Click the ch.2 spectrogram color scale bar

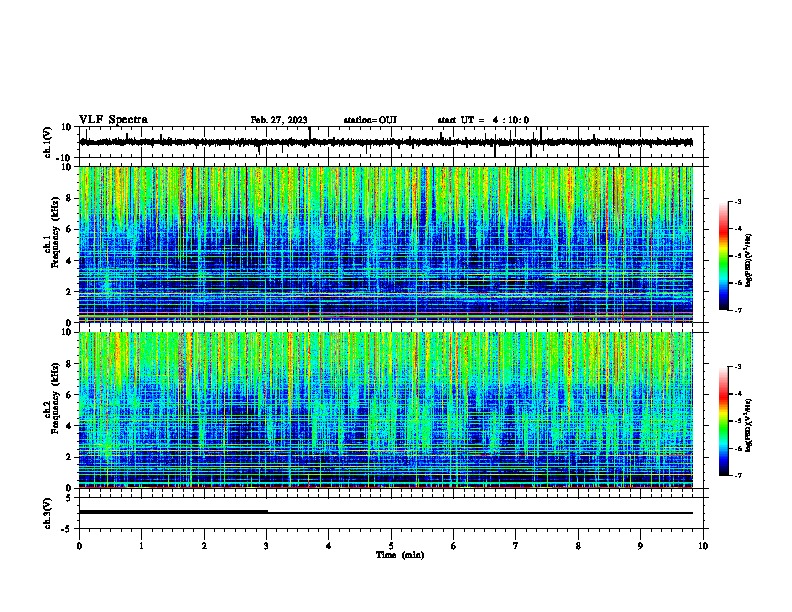723,421
